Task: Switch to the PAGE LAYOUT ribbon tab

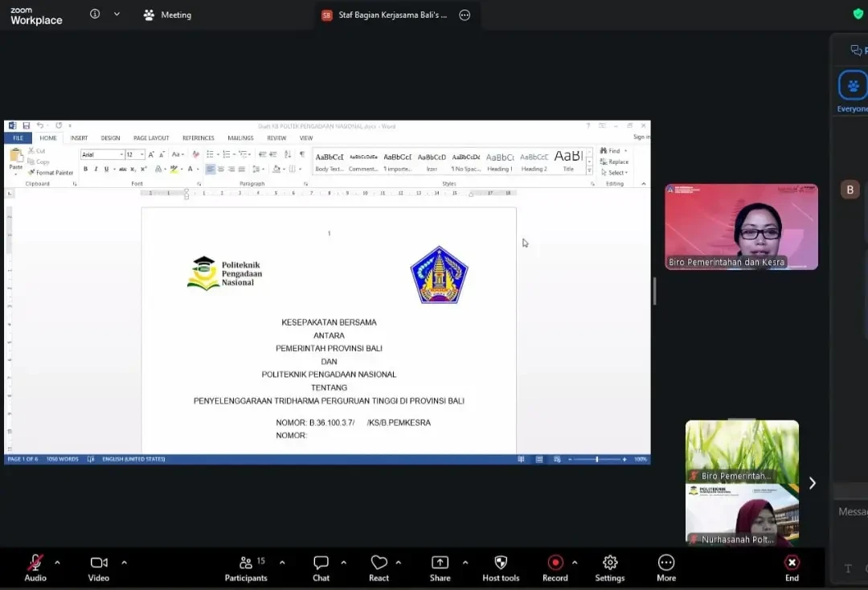Action: [151, 137]
